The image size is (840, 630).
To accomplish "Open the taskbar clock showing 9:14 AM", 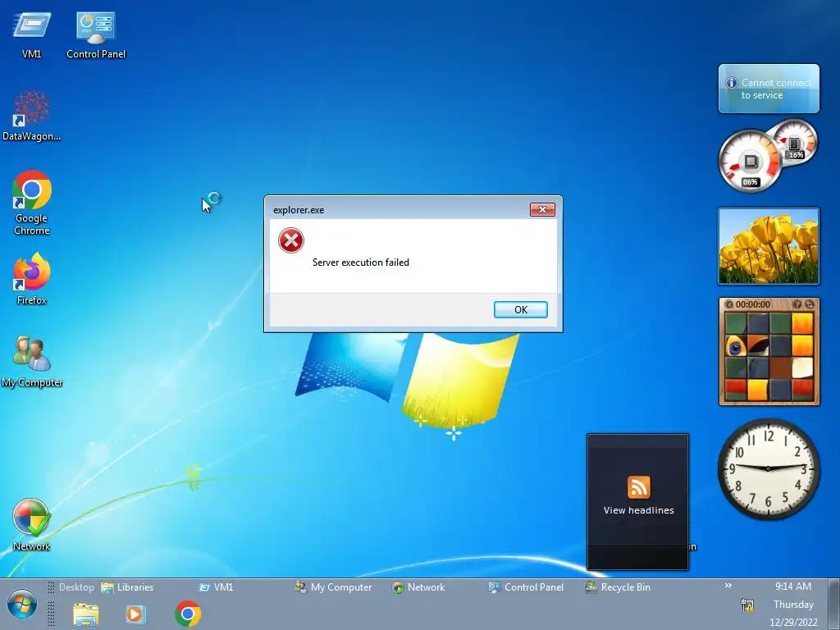I will tap(793, 587).
